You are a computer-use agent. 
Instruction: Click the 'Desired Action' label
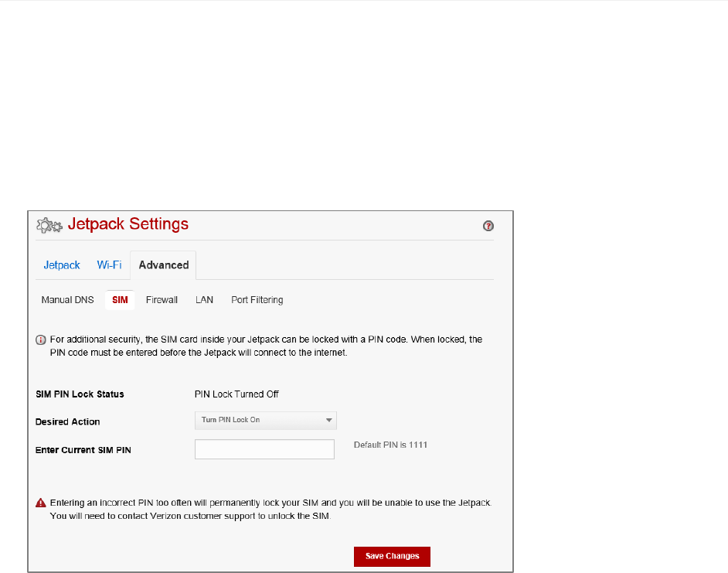point(68,421)
